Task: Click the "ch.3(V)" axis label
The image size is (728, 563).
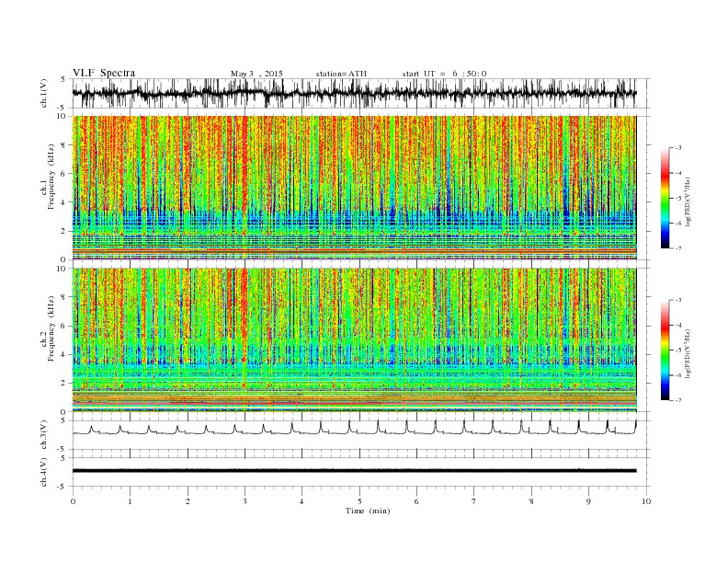Action: (x=44, y=435)
